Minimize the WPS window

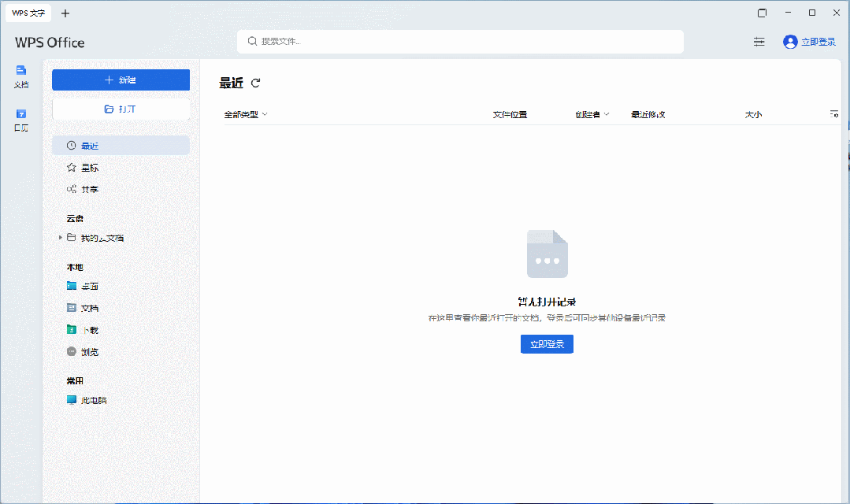click(x=789, y=13)
